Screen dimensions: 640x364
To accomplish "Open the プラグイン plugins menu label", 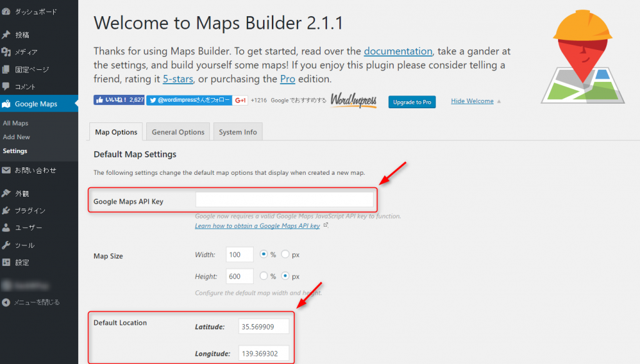I will pos(30,210).
